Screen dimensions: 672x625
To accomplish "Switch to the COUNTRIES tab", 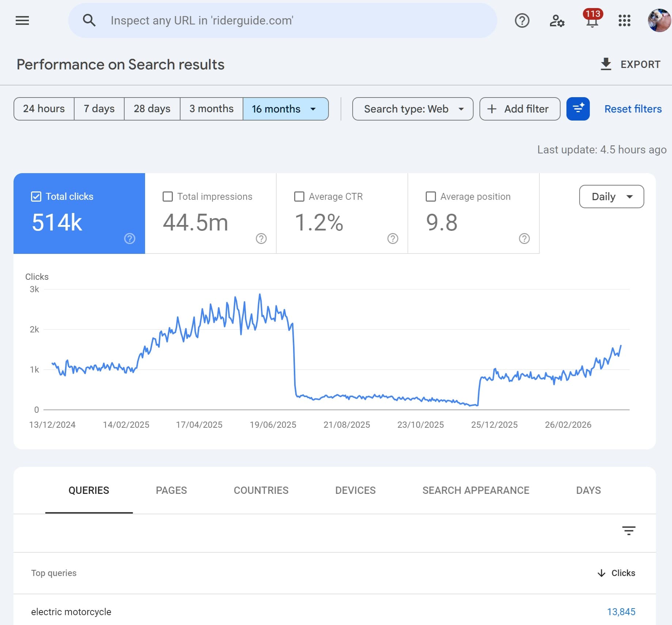I will (x=261, y=490).
